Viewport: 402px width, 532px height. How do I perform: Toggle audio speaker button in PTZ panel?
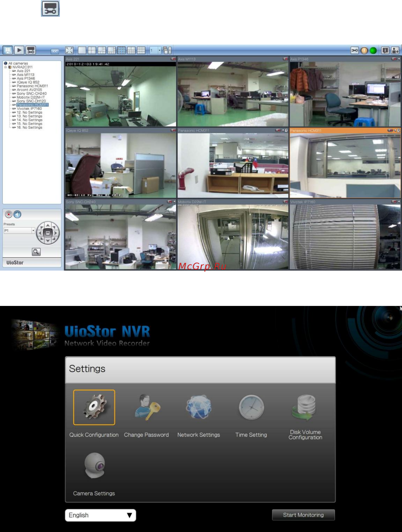tap(17, 214)
